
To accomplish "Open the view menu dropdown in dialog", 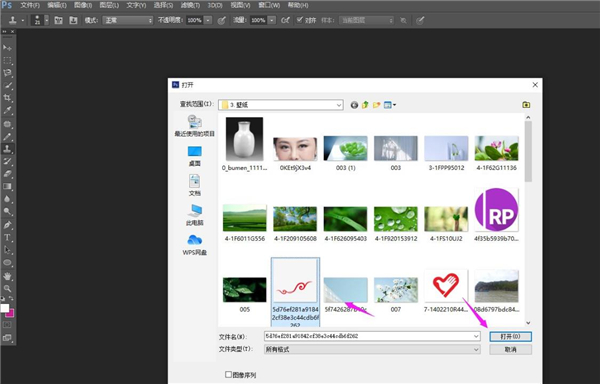I will tap(390, 105).
